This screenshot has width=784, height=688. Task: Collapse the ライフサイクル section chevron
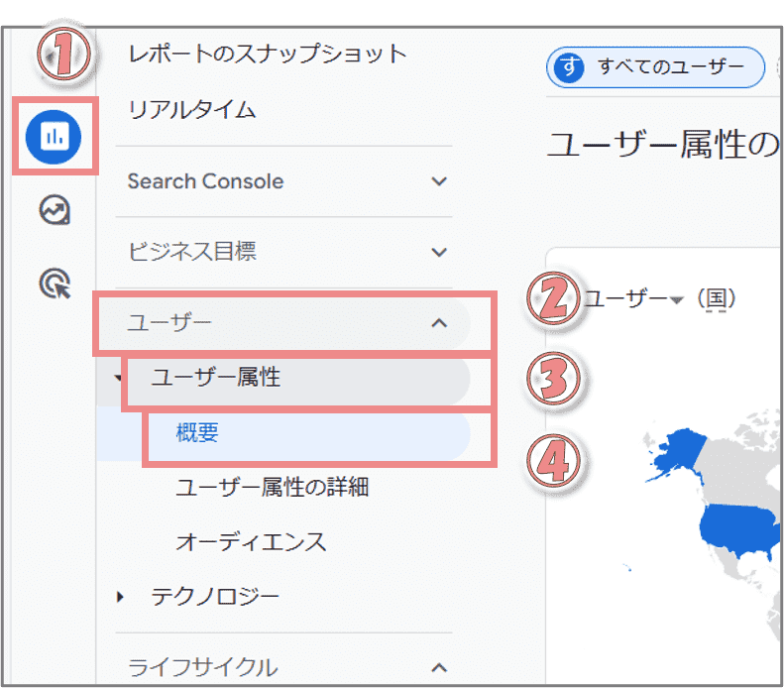tap(440, 668)
